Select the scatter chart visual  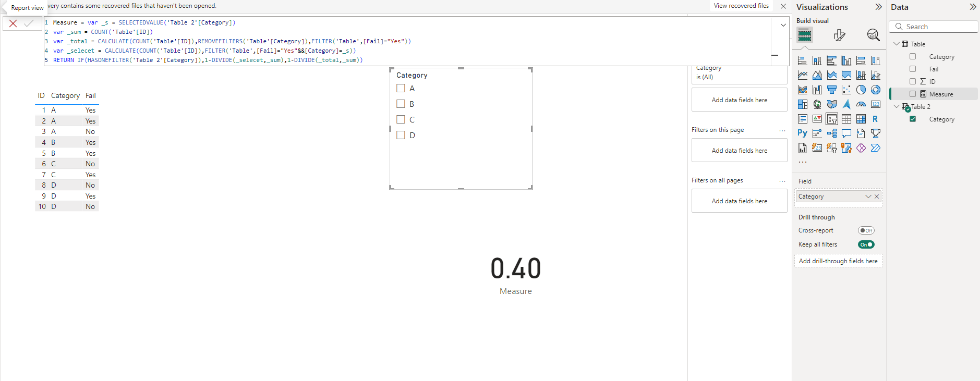coord(846,90)
